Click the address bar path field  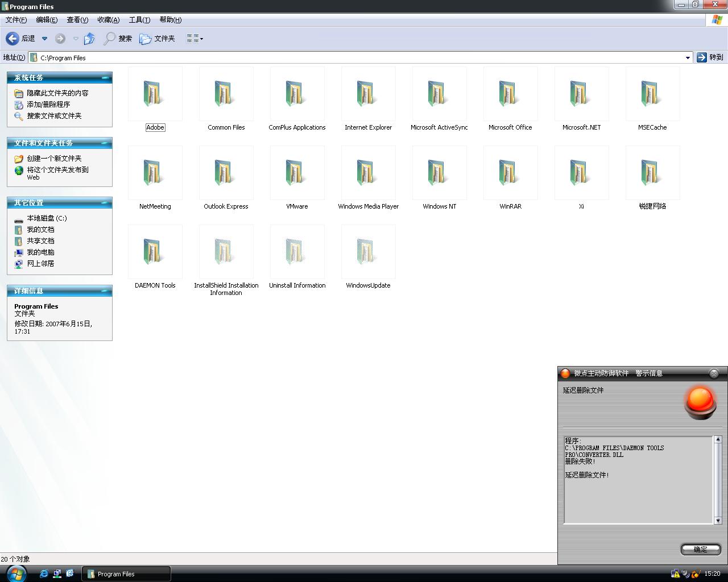click(361, 57)
